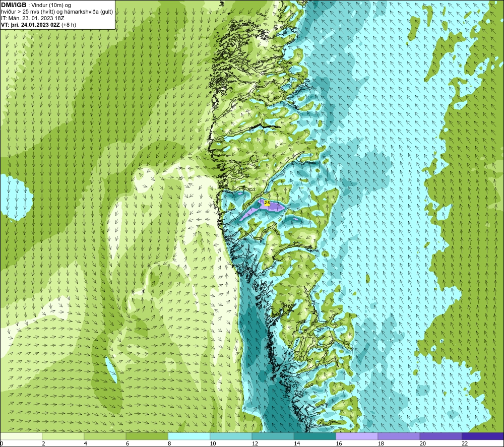Screen dimensions: 504x447
Task: Click the legend scale number "14"
Action: 297,444
